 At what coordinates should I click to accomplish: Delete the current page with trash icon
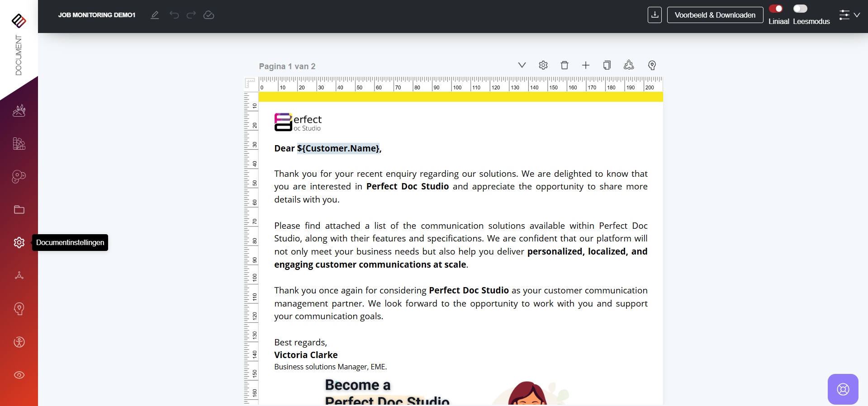click(x=564, y=65)
